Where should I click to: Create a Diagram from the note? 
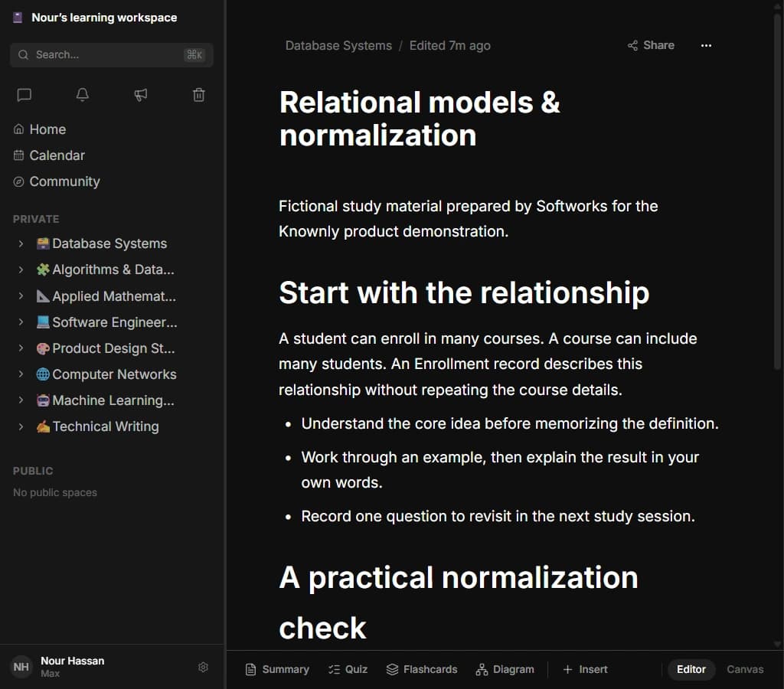(x=505, y=670)
